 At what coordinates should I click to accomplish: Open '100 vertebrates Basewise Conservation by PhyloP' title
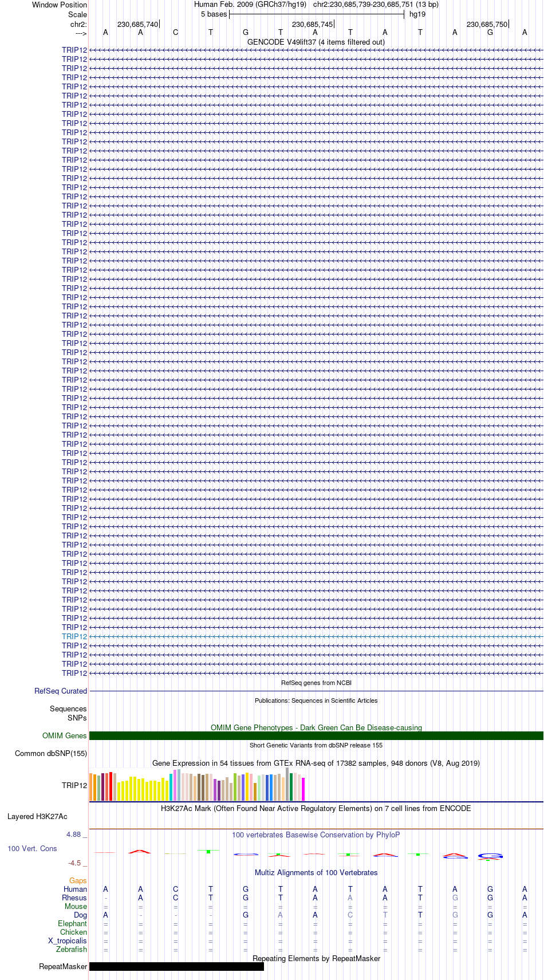[x=316, y=835]
